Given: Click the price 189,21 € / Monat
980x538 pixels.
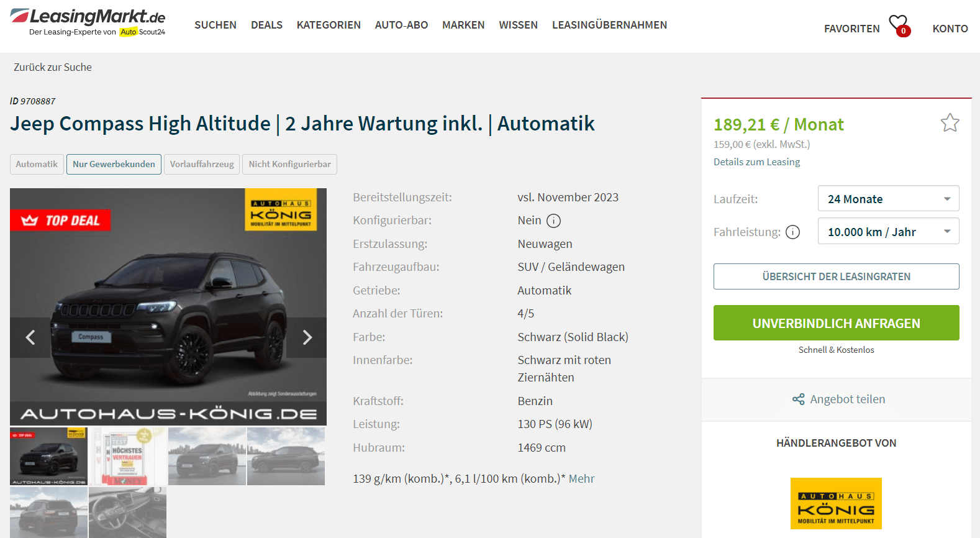Looking at the screenshot, I should point(778,125).
